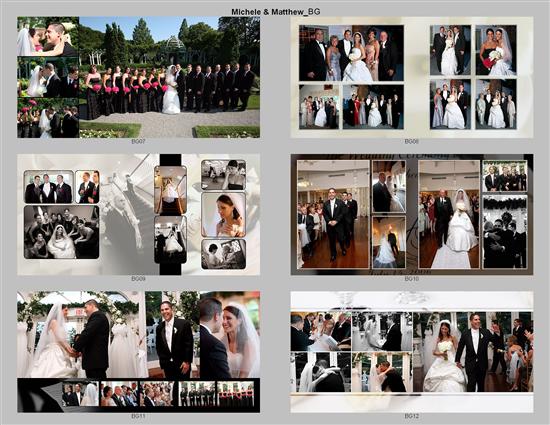
Task: Select the "BG10" spread label
Action: 411,279
